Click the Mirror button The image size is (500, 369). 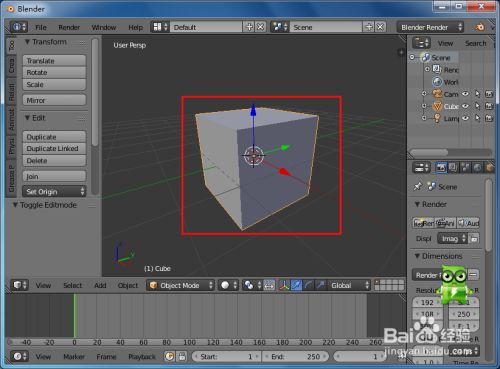pyautogui.click(x=54, y=100)
